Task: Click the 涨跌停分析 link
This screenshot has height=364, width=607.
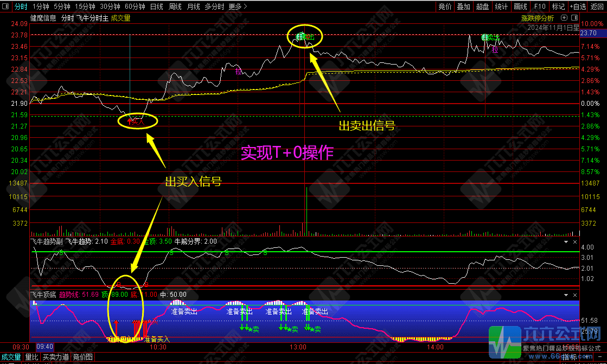Action: (537, 18)
